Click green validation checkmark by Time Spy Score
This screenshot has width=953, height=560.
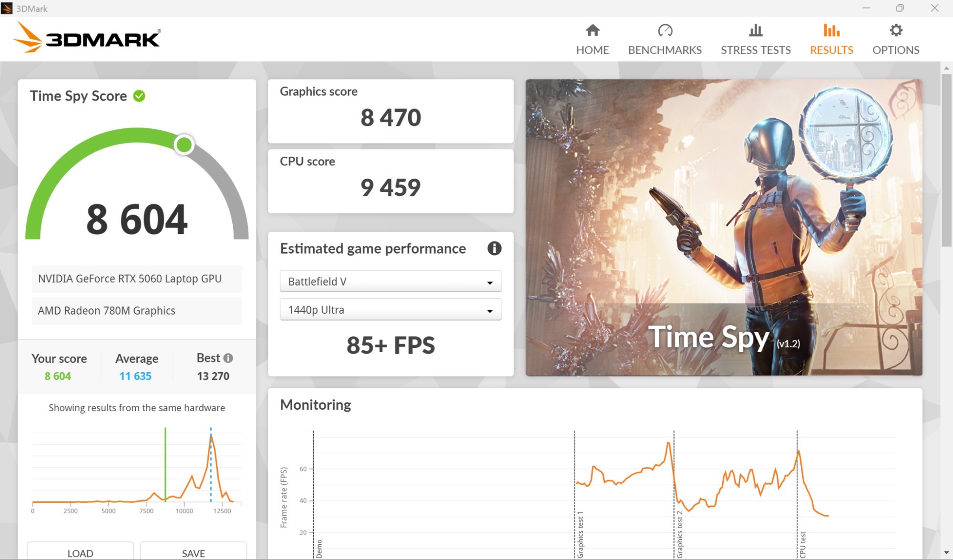(139, 96)
